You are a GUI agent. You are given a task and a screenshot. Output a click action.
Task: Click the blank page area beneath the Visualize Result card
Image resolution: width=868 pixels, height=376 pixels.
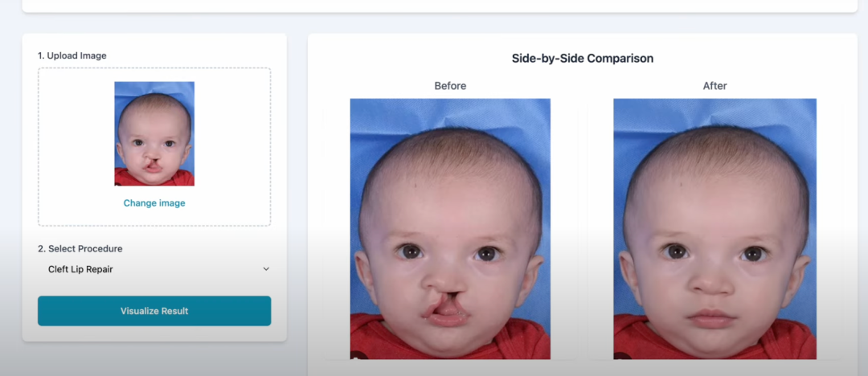click(x=154, y=360)
